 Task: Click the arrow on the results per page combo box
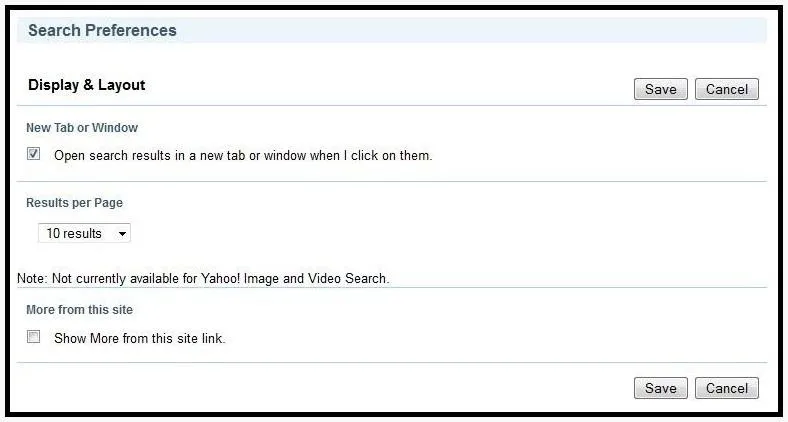click(122, 234)
